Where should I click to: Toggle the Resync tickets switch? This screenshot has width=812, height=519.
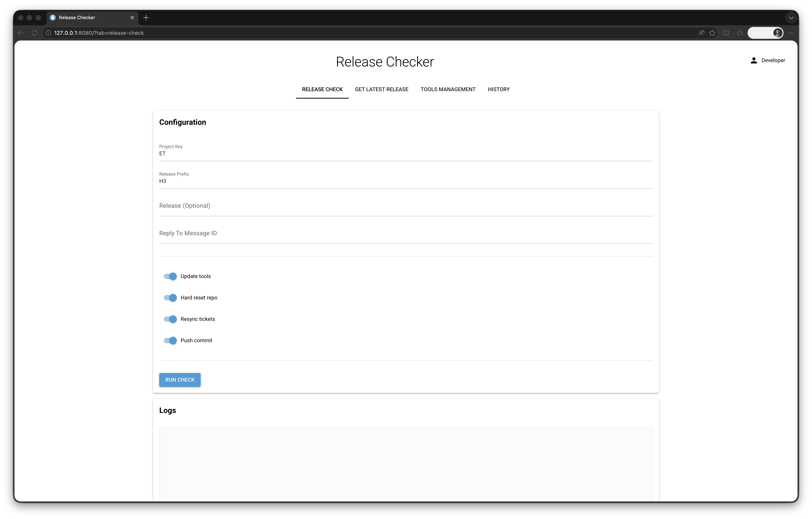(170, 319)
